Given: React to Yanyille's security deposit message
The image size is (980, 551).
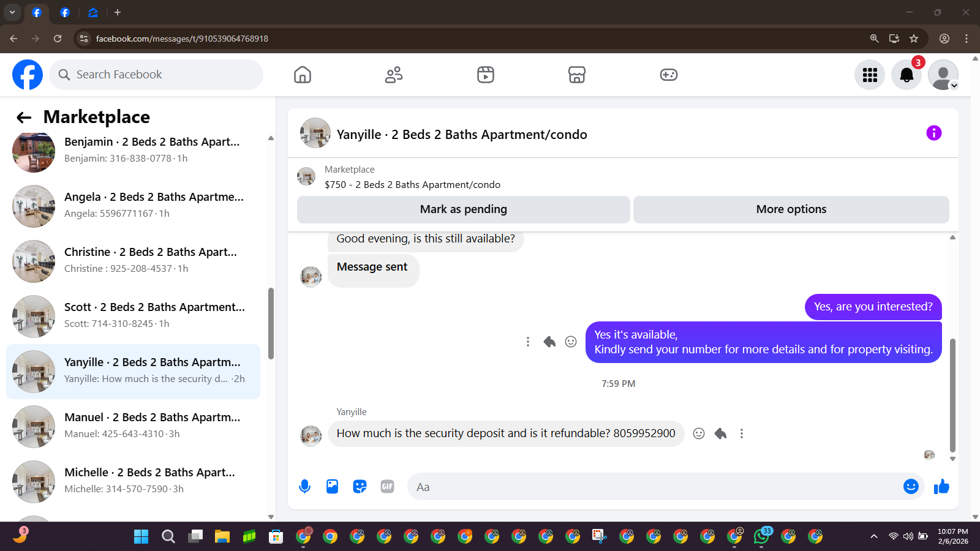Looking at the screenshot, I should coord(699,433).
